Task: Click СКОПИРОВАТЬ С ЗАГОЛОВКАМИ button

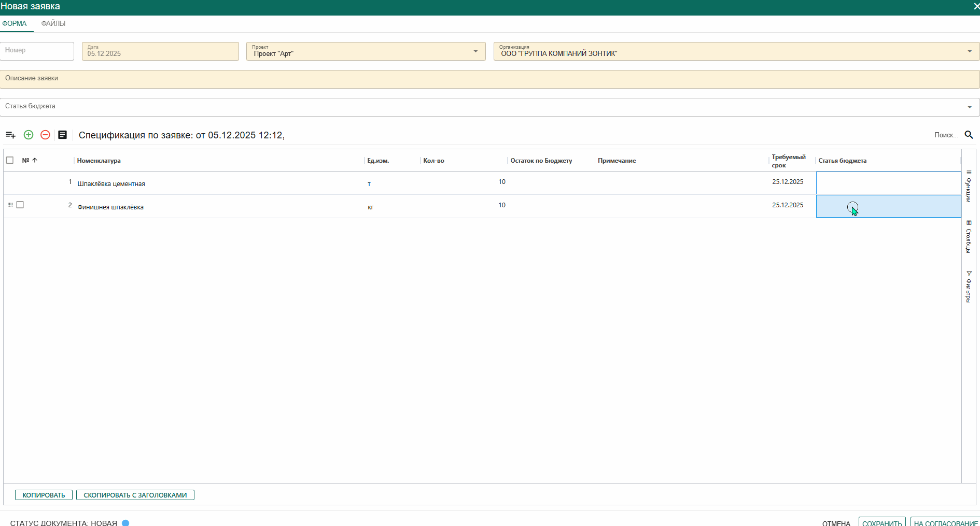Action: pyautogui.click(x=135, y=495)
